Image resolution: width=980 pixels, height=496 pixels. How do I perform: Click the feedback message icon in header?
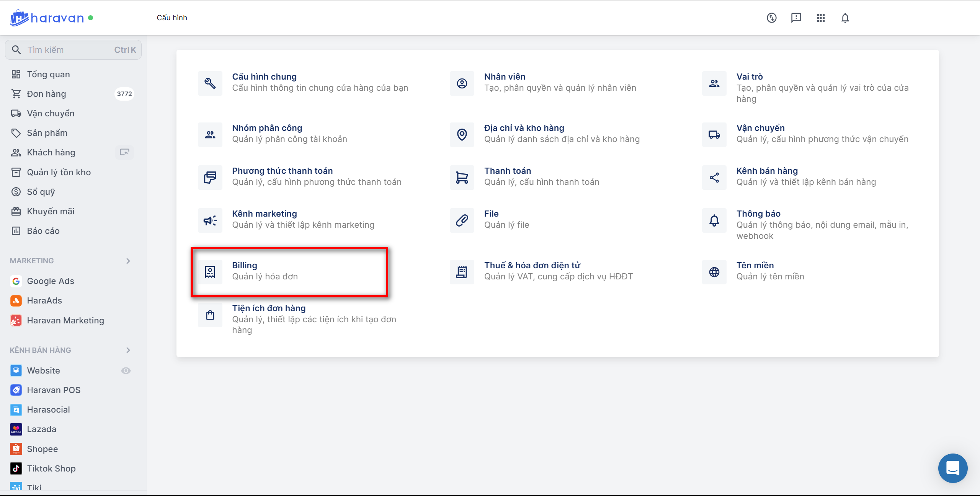[x=796, y=18]
